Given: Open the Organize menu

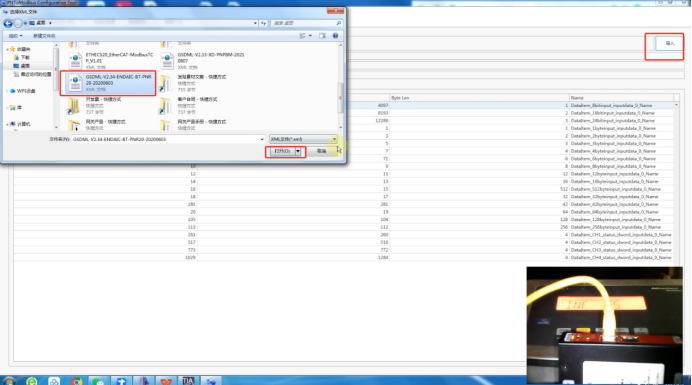Looking at the screenshot, I should pos(15,36).
